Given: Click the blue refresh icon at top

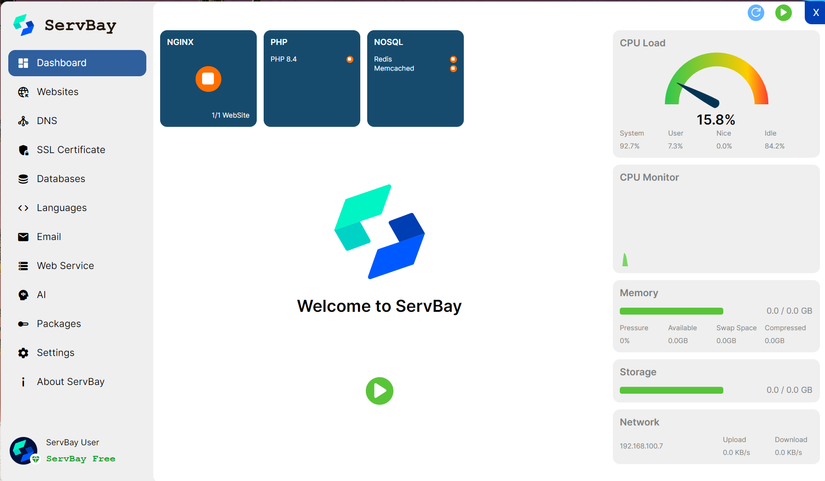Looking at the screenshot, I should coord(756,13).
